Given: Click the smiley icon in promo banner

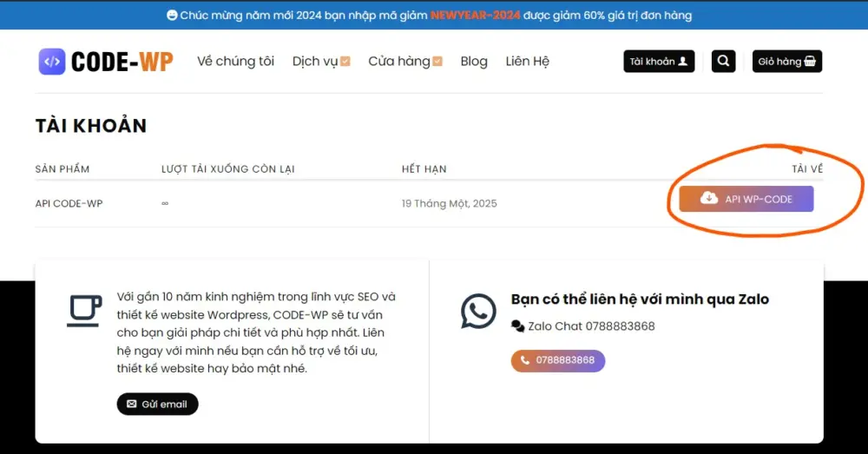Looking at the screenshot, I should 172,15.
